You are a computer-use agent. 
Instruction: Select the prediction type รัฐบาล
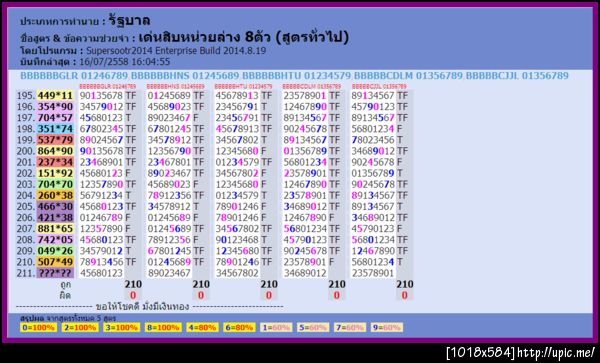click(129, 20)
